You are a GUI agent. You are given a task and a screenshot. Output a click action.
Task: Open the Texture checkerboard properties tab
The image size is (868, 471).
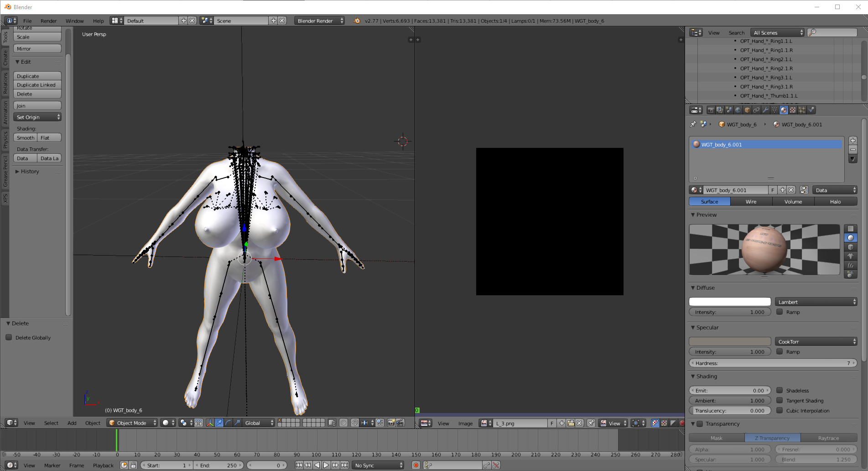tap(793, 110)
